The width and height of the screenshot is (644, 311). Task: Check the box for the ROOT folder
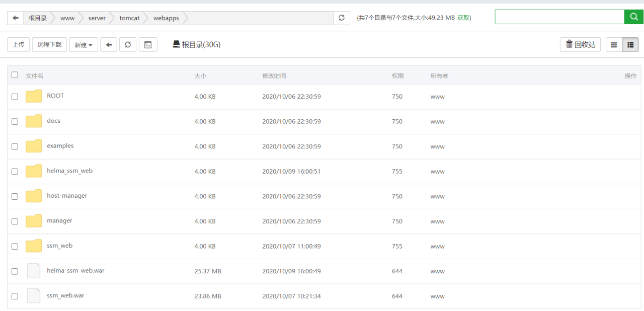click(x=15, y=97)
